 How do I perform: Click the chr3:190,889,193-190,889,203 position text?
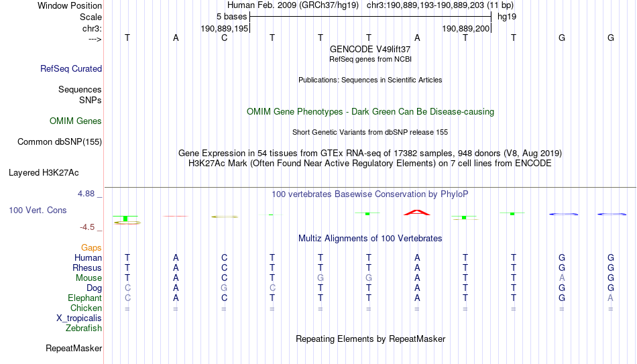(x=440, y=5)
